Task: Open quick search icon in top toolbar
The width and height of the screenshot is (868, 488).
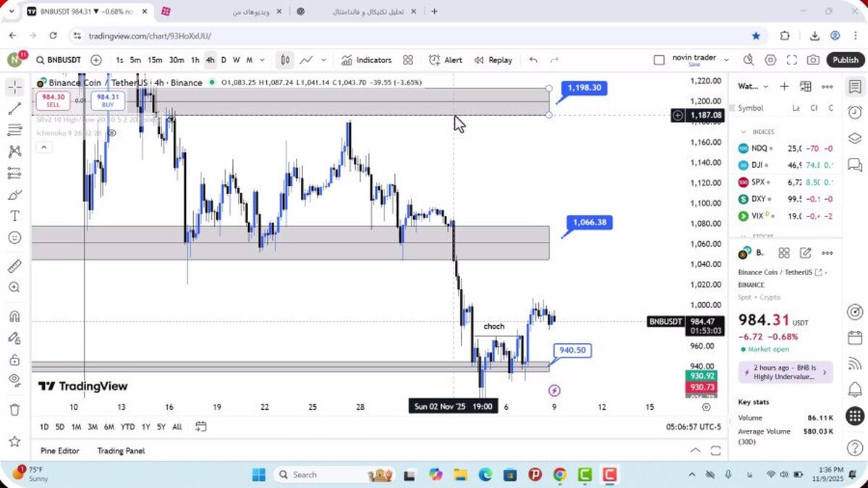Action: [x=749, y=60]
